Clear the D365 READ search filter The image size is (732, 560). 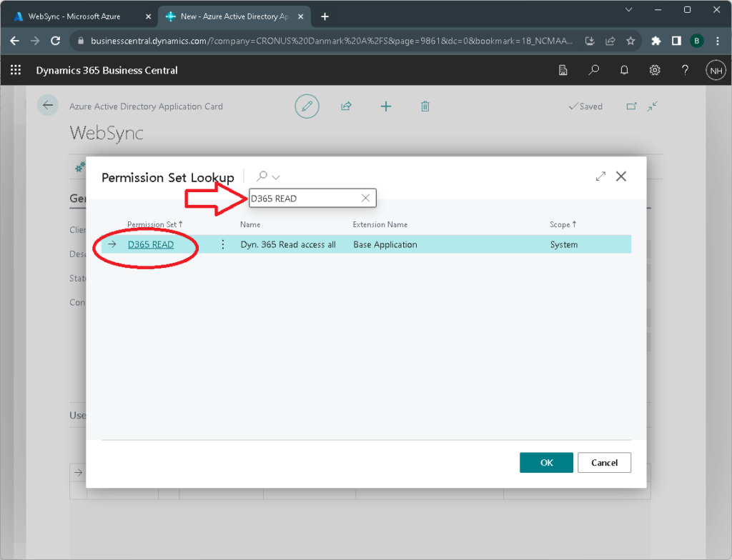click(x=365, y=198)
